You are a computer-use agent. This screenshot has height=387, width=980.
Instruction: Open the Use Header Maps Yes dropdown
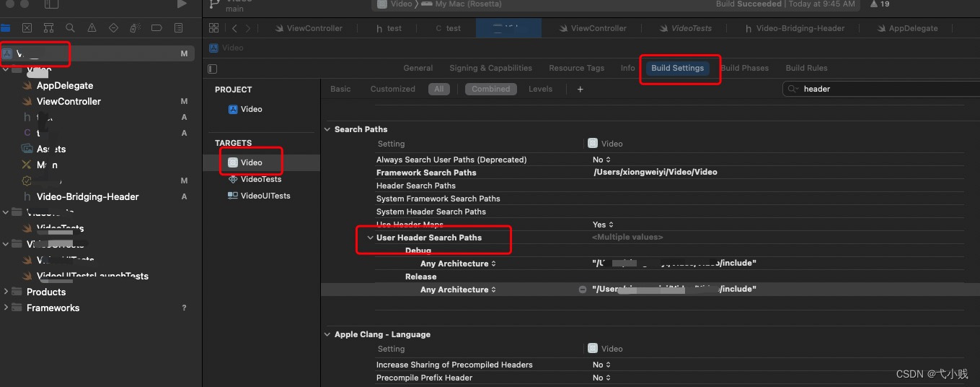[601, 225]
